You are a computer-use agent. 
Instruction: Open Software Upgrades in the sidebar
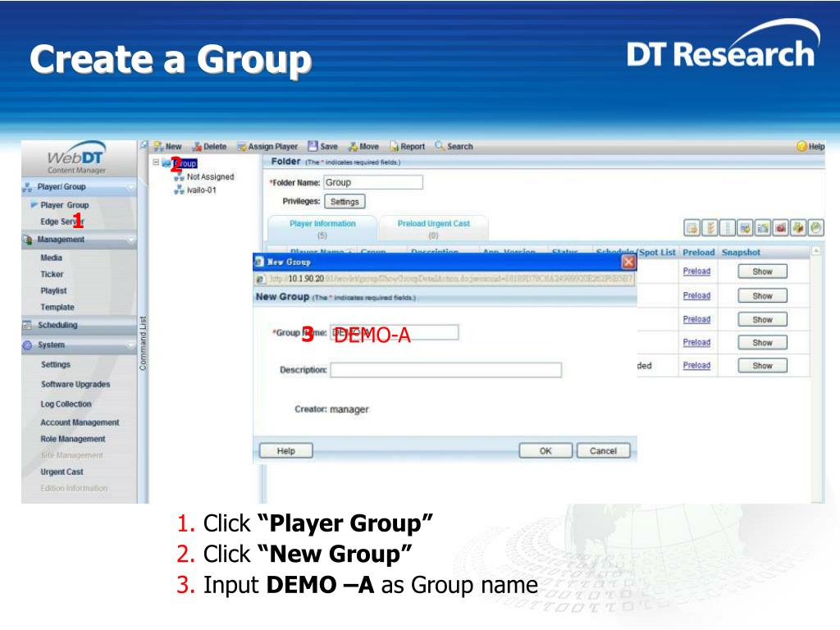click(75, 385)
